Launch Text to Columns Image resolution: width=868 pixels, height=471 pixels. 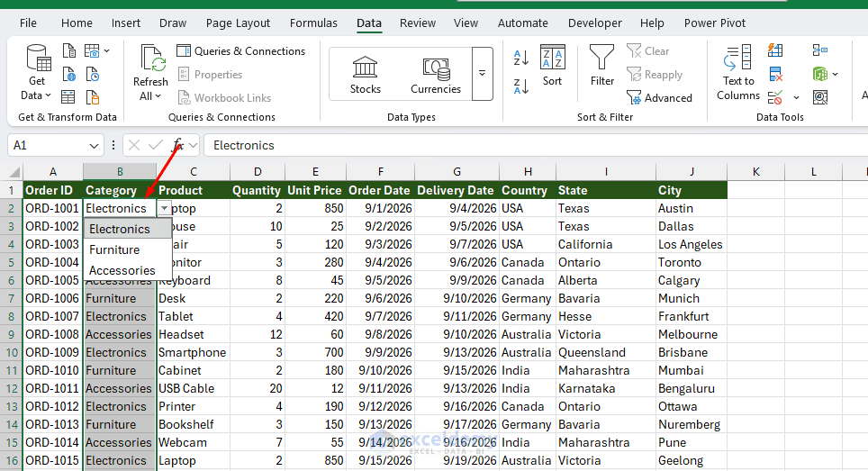click(738, 73)
